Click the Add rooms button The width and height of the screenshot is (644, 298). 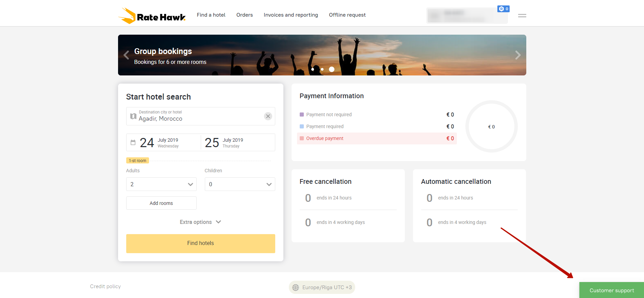pos(161,203)
